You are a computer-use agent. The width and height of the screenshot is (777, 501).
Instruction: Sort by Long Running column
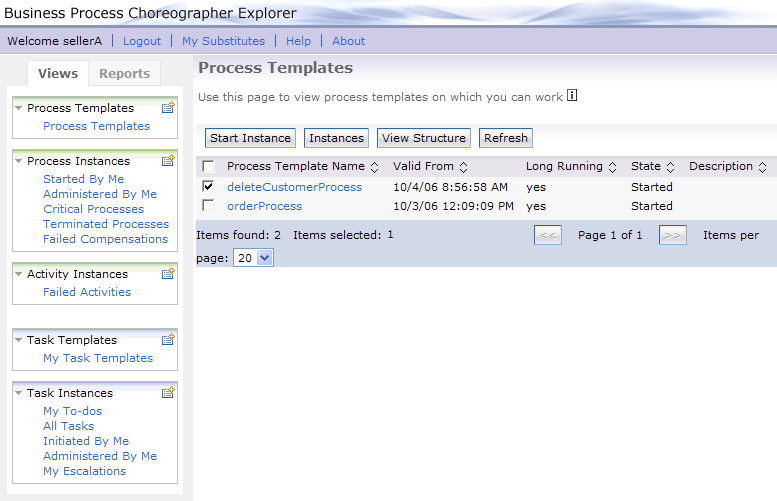click(x=612, y=167)
